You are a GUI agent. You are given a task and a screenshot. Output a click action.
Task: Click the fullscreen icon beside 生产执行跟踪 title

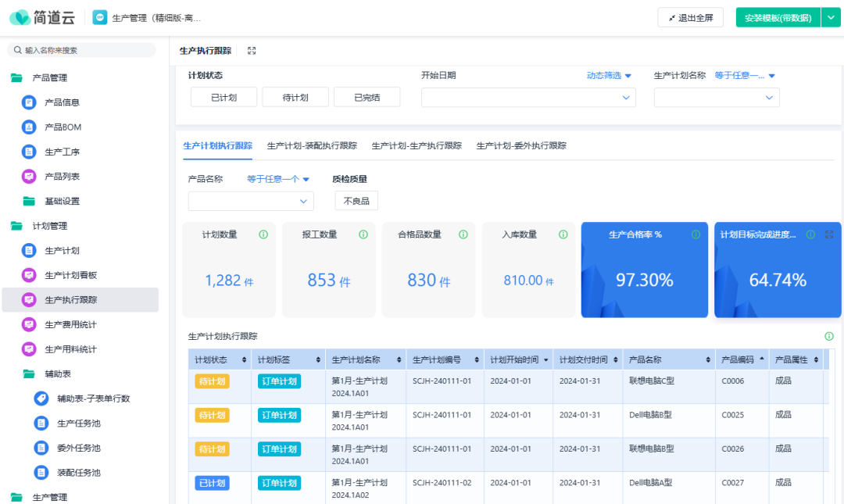coord(252,51)
